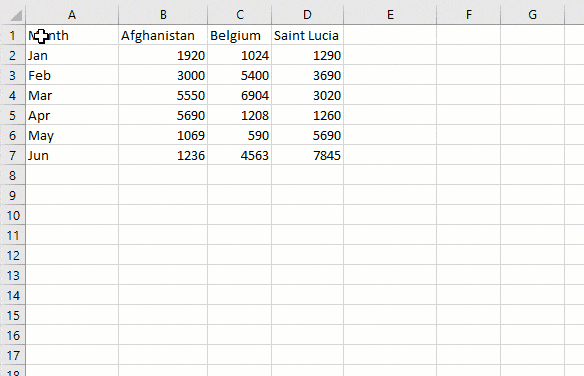Screen dimensions: 584x376
Task: Select row 1 header
Action: pyautogui.click(x=13, y=35)
